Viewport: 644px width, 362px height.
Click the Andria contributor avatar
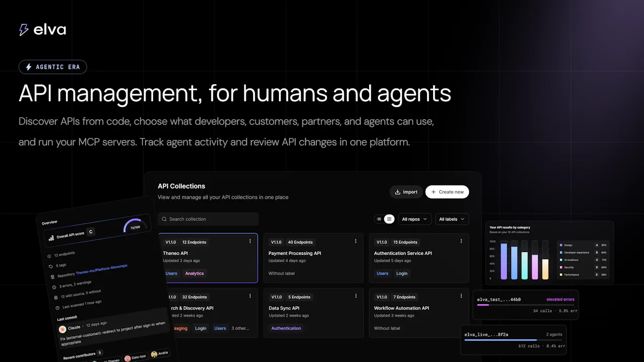[x=154, y=354]
